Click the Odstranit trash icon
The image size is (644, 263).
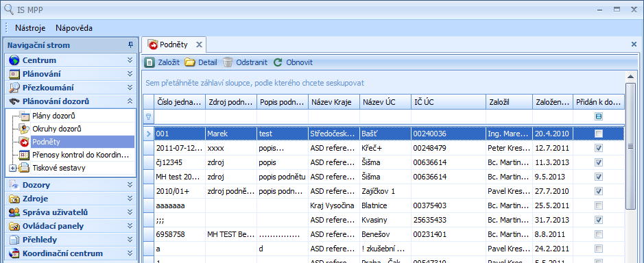click(x=228, y=62)
